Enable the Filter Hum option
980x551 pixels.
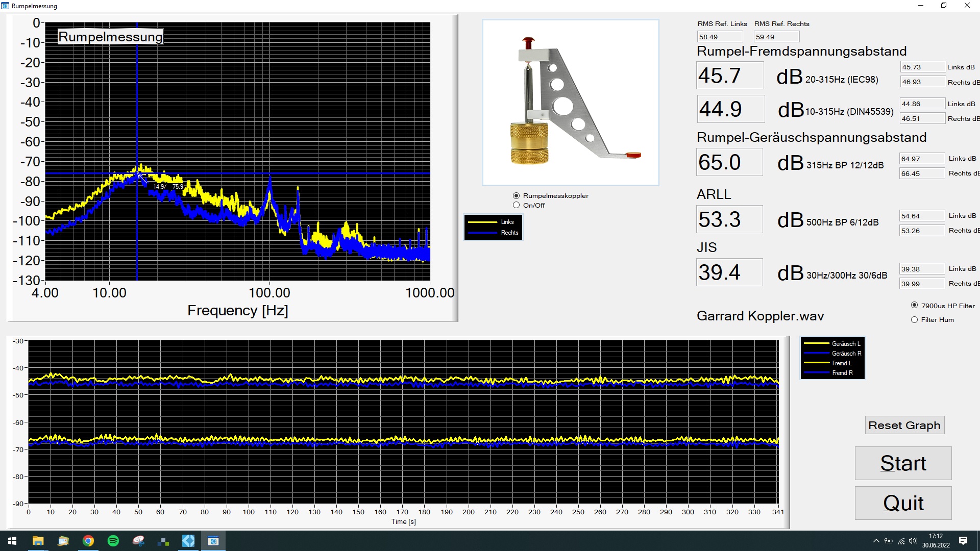[x=914, y=320]
